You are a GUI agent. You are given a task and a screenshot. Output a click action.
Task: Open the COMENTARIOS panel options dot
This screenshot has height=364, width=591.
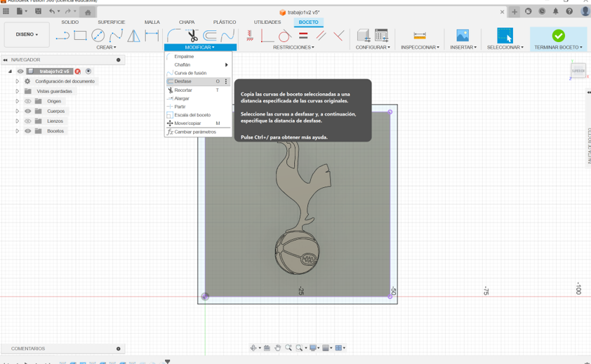119,349
